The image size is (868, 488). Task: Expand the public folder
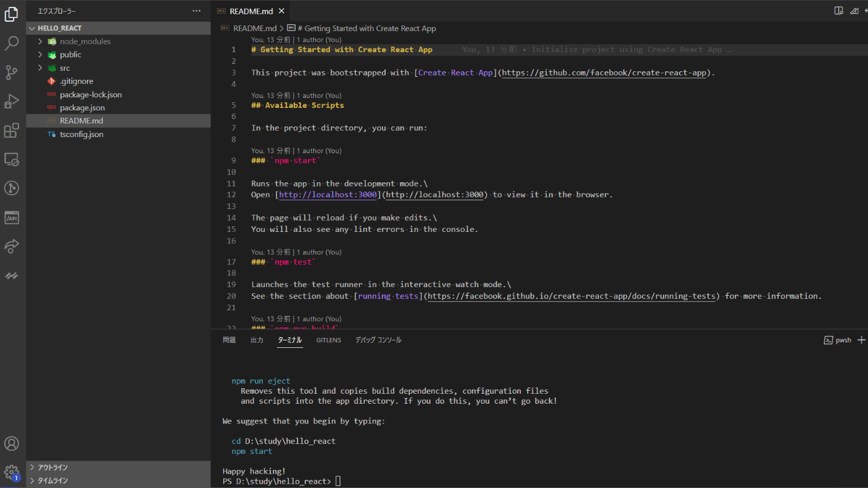pos(40,55)
